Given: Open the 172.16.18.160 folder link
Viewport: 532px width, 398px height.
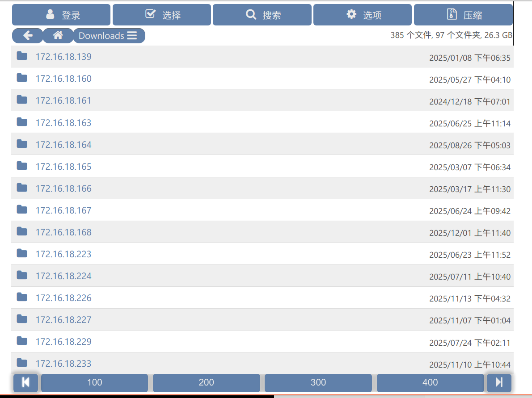Looking at the screenshot, I should click(x=63, y=79).
